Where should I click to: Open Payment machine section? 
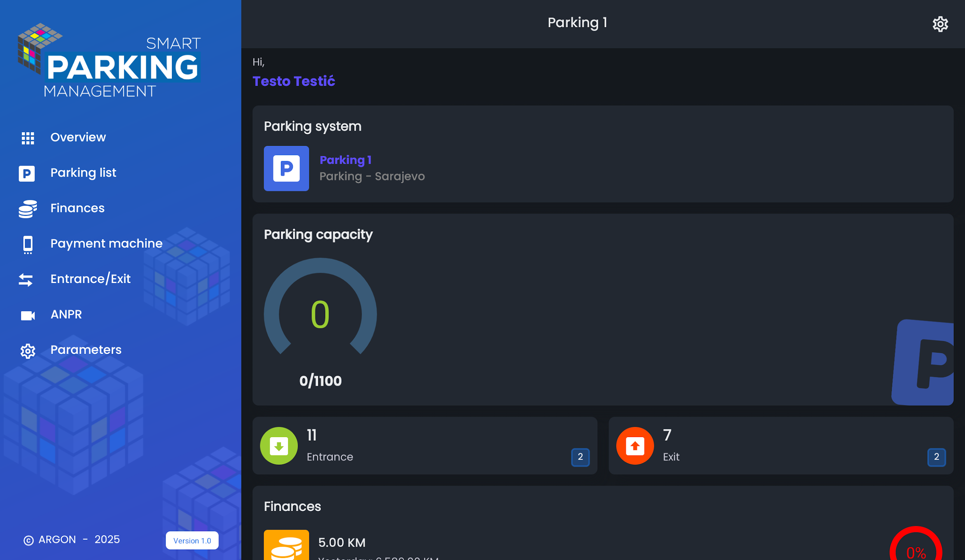[x=106, y=243]
